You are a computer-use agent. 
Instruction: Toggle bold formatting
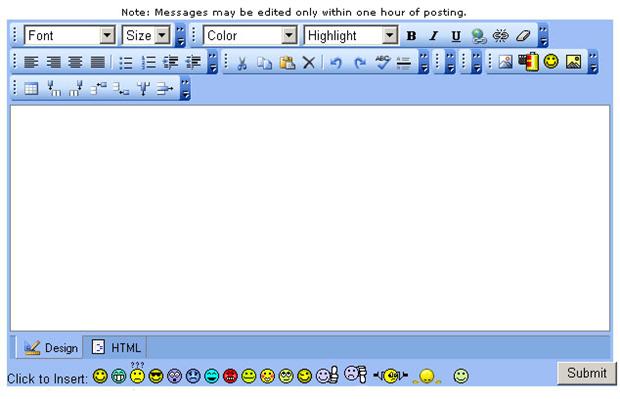(x=411, y=36)
